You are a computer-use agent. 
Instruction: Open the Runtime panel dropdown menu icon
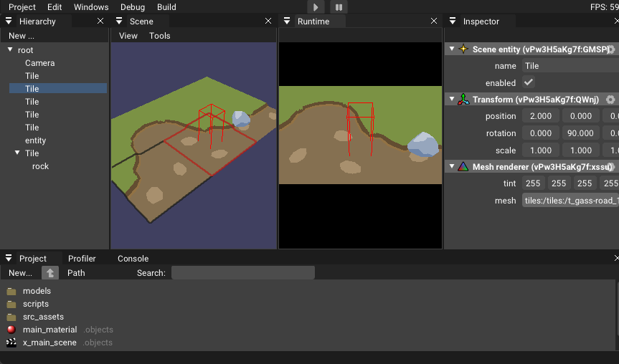[287, 21]
